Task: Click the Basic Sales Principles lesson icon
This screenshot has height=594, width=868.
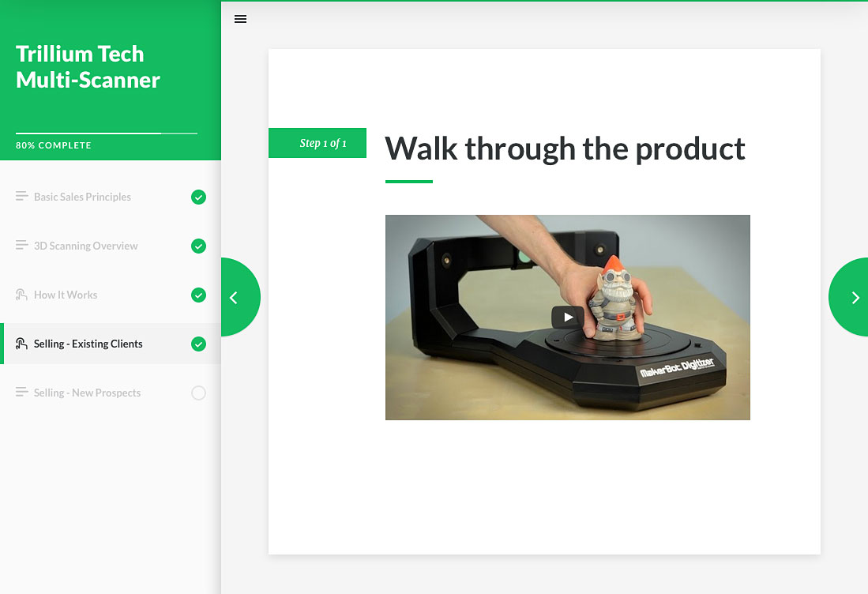Action: pyautogui.click(x=21, y=196)
